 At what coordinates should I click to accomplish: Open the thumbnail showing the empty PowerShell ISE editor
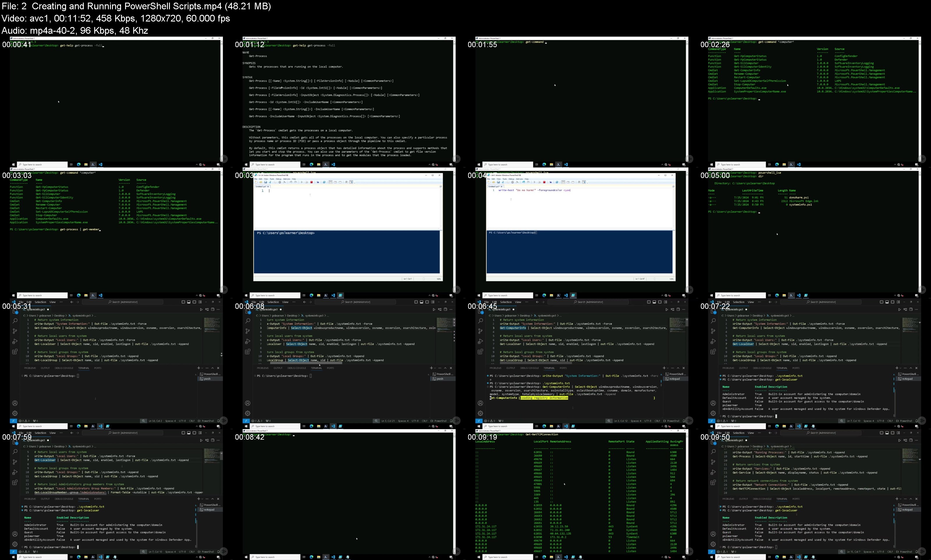(349, 233)
